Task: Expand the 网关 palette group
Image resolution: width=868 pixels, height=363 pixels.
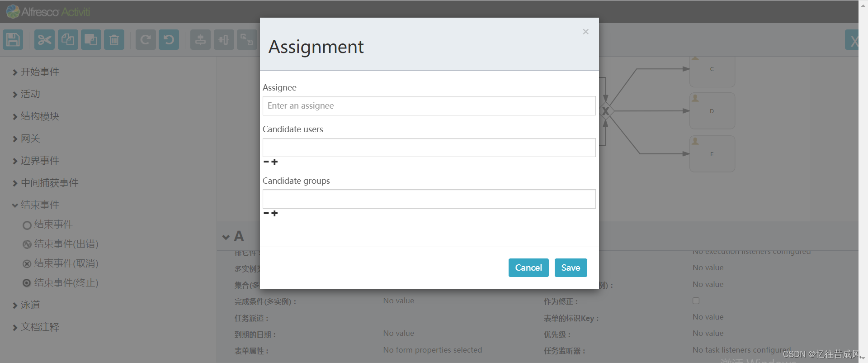Action: tap(26, 139)
